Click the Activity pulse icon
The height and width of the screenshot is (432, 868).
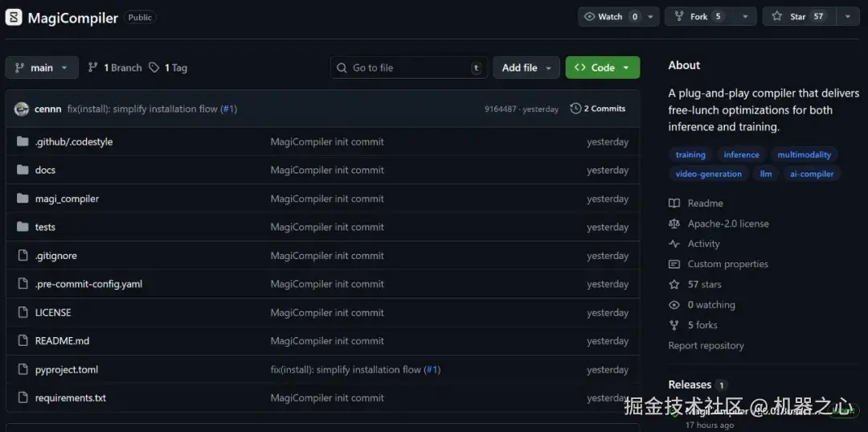(674, 244)
